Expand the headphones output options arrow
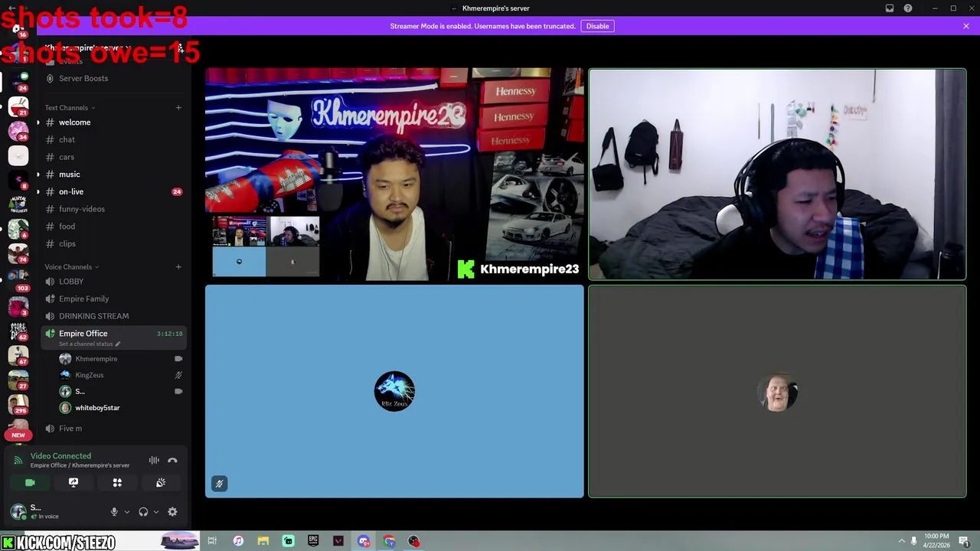The height and width of the screenshot is (551, 980). [x=155, y=512]
